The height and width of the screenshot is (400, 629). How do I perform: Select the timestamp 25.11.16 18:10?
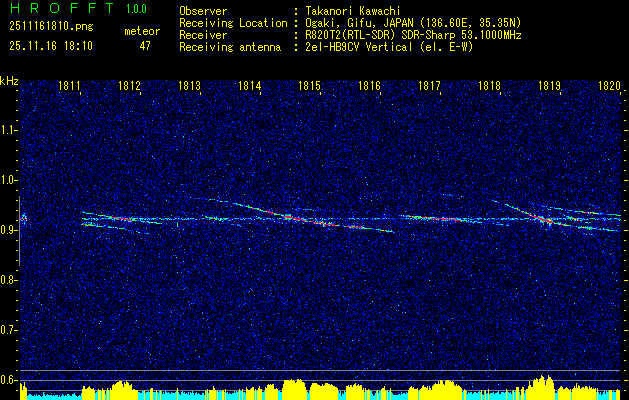click(51, 46)
